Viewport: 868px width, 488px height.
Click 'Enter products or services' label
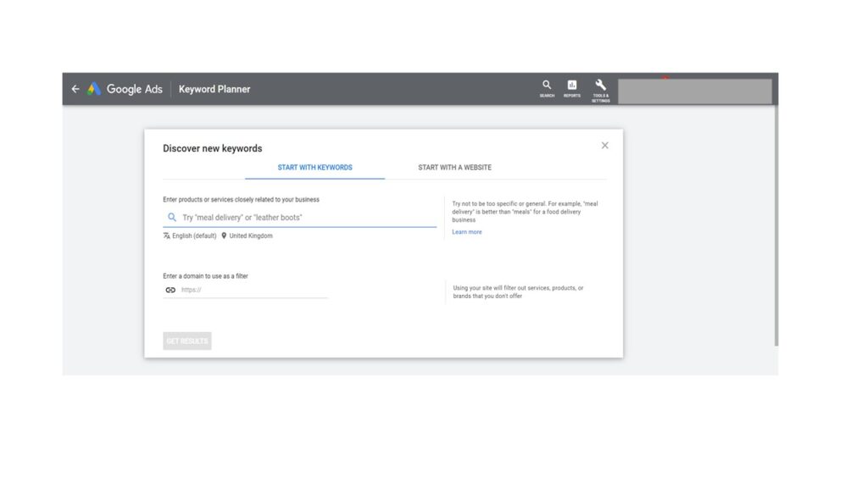coord(241,200)
